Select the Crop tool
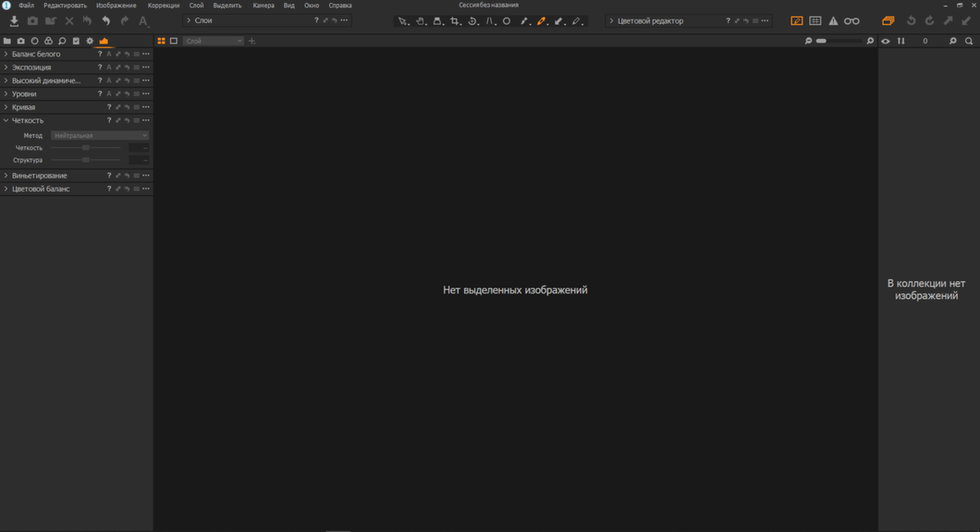The height and width of the screenshot is (532, 980). (456, 20)
